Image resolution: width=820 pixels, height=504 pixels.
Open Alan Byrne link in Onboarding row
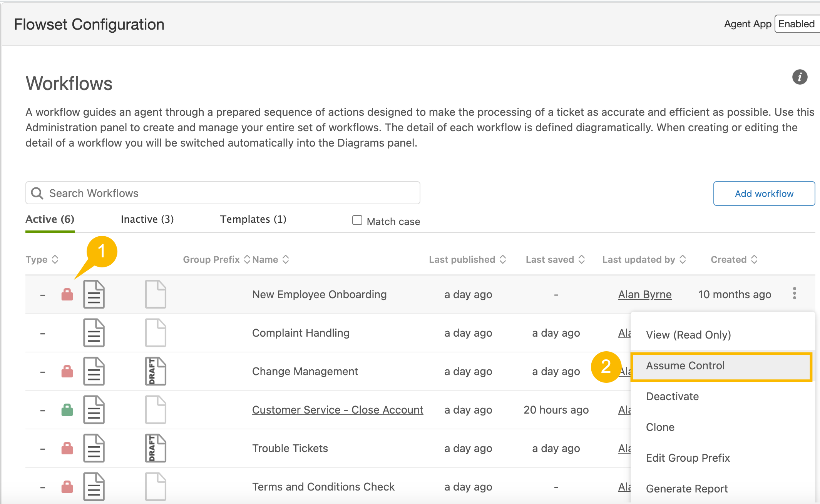coord(645,294)
